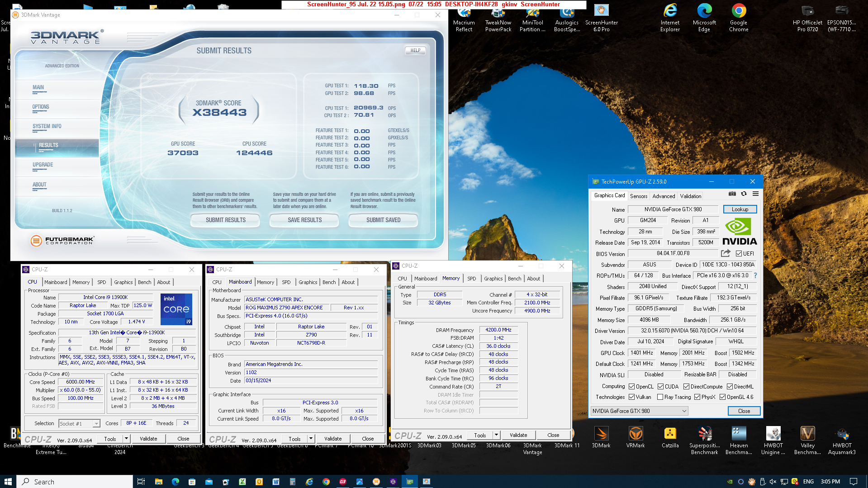Open Internet Explorer desktop icon
Viewport: 868px width, 488px height.
(x=670, y=18)
